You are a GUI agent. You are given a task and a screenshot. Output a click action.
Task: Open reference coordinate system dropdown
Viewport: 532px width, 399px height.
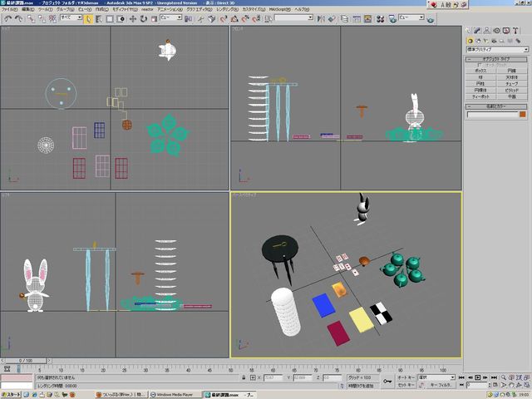click(x=170, y=17)
